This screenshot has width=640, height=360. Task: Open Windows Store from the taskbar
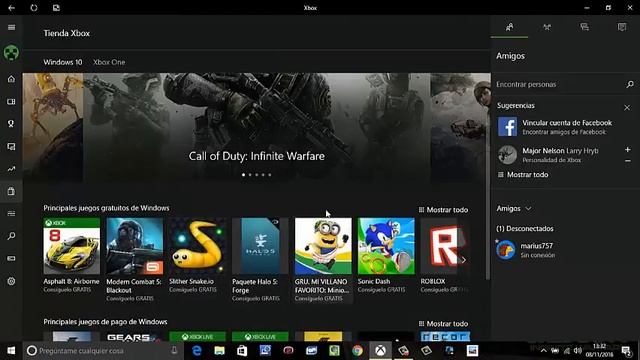[242, 351]
